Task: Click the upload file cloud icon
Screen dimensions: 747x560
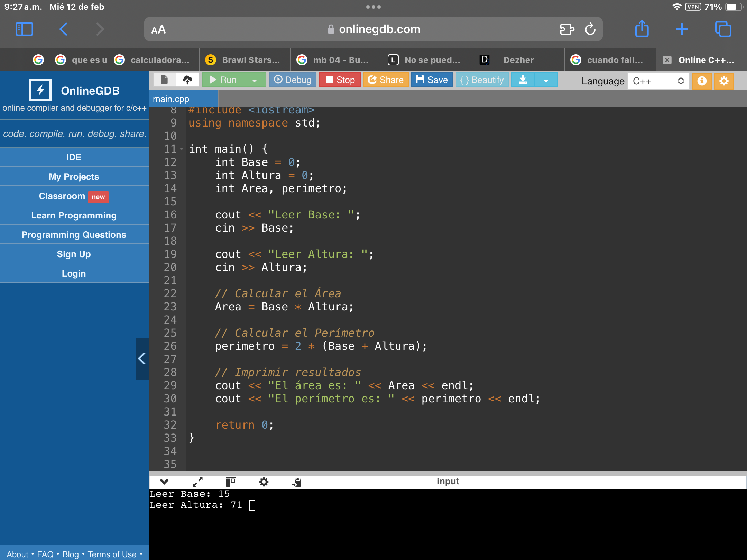Action: (x=187, y=80)
